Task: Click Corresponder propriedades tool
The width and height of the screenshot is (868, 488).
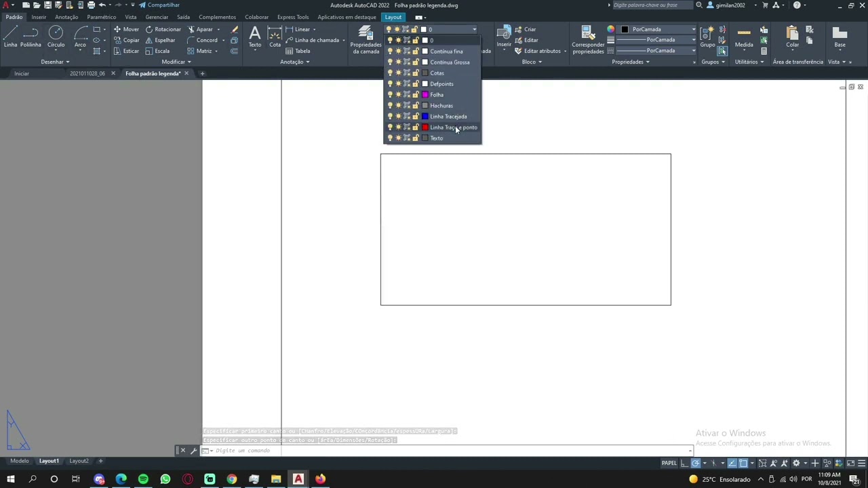Action: (588, 39)
